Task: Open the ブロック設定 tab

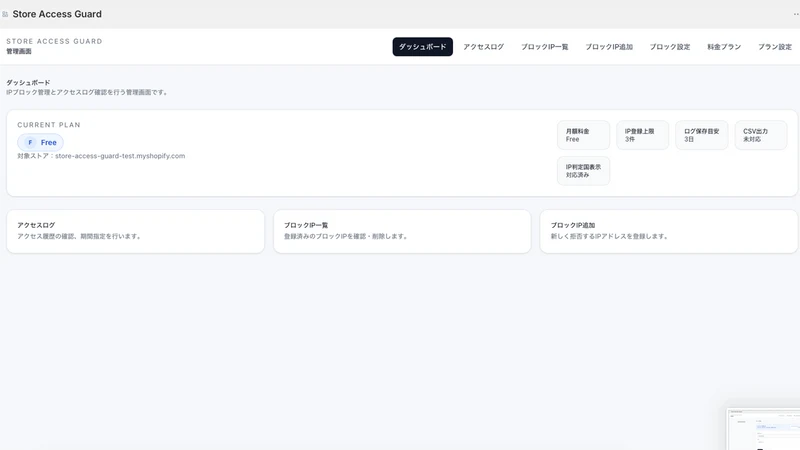Action: 669,46
